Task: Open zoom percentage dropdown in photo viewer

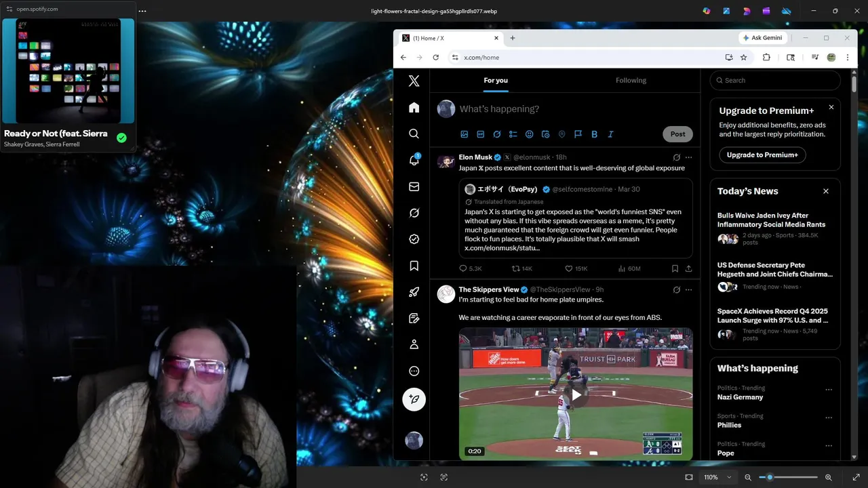Action: pyautogui.click(x=717, y=477)
